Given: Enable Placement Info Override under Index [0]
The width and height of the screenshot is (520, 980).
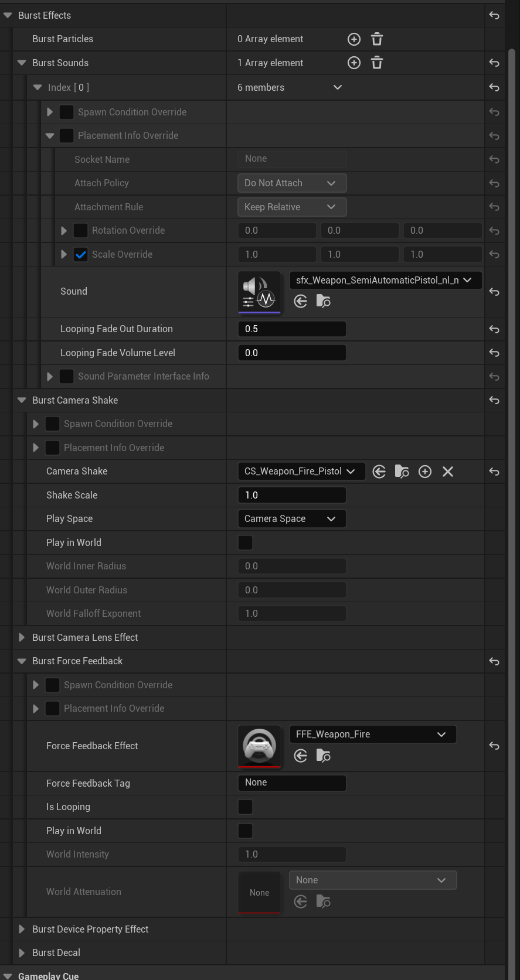Looking at the screenshot, I should (67, 135).
